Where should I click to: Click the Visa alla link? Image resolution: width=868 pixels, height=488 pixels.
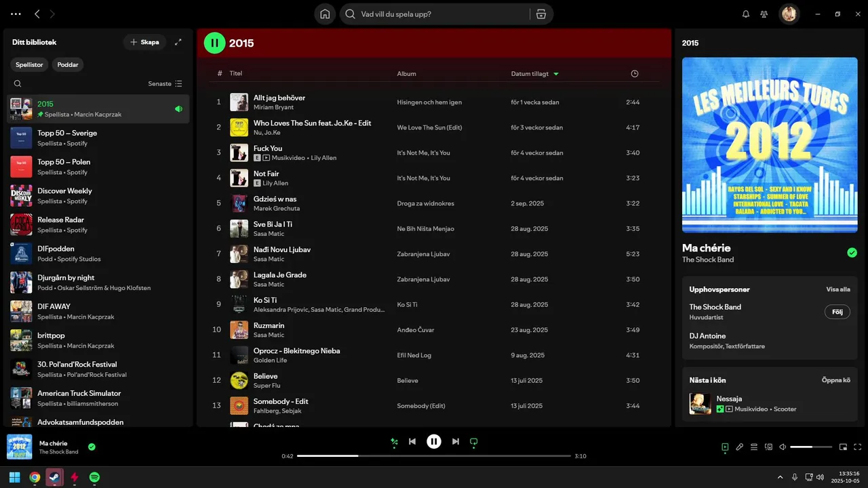click(838, 289)
